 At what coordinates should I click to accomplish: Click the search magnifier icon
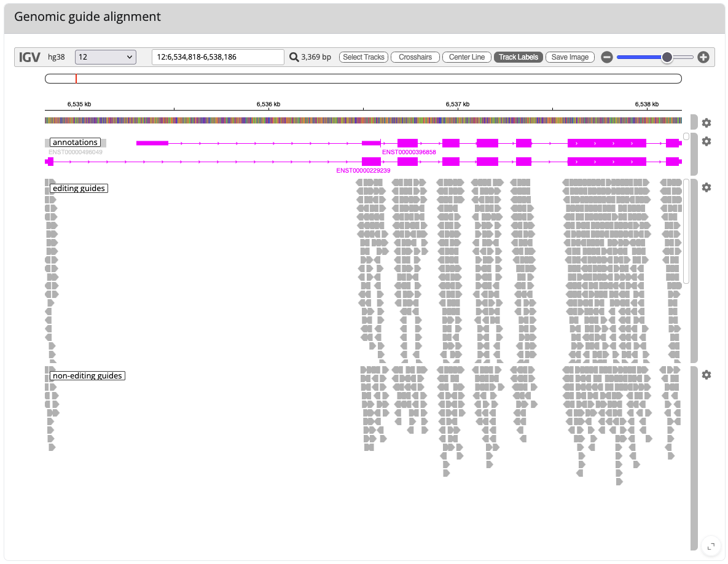coord(294,57)
